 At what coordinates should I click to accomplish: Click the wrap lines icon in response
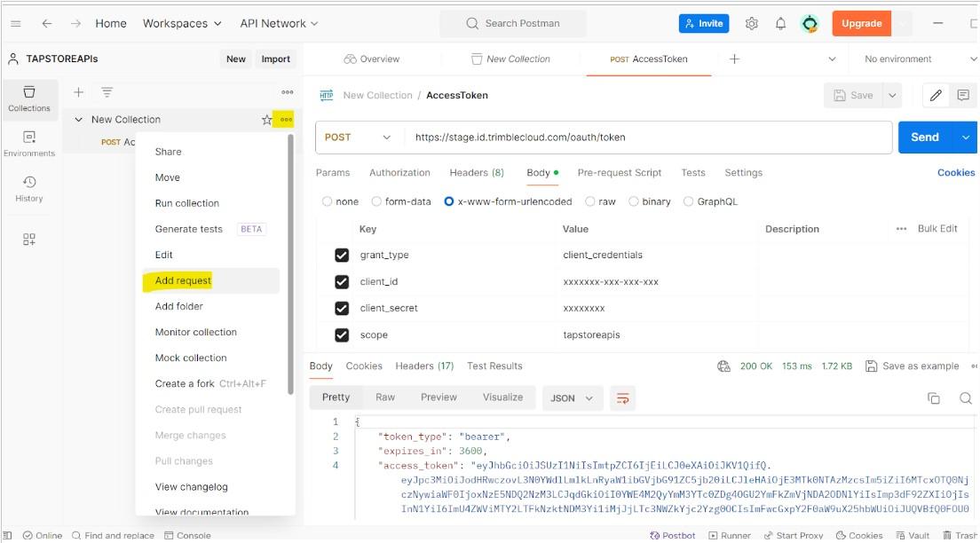point(623,398)
